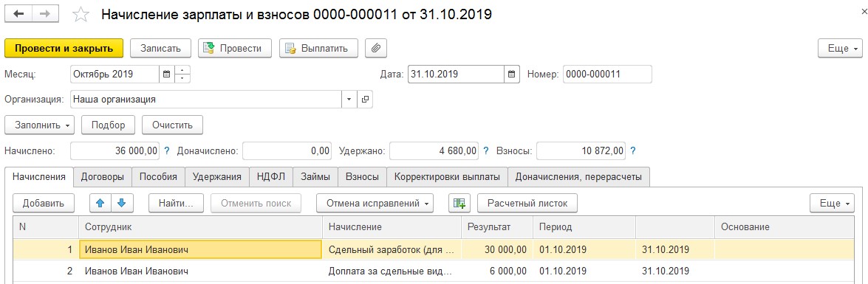Click the Расчетный листок button
This screenshot has width=868, height=284.
point(527,203)
